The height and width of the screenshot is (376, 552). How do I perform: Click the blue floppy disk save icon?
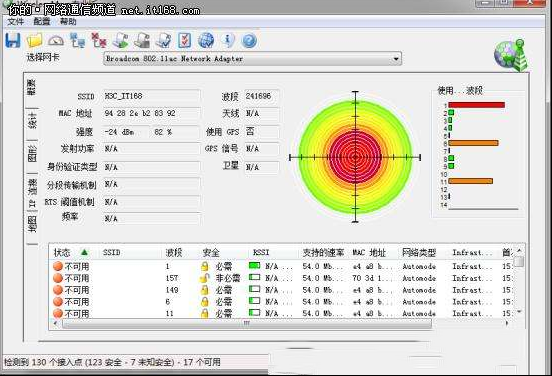13,40
